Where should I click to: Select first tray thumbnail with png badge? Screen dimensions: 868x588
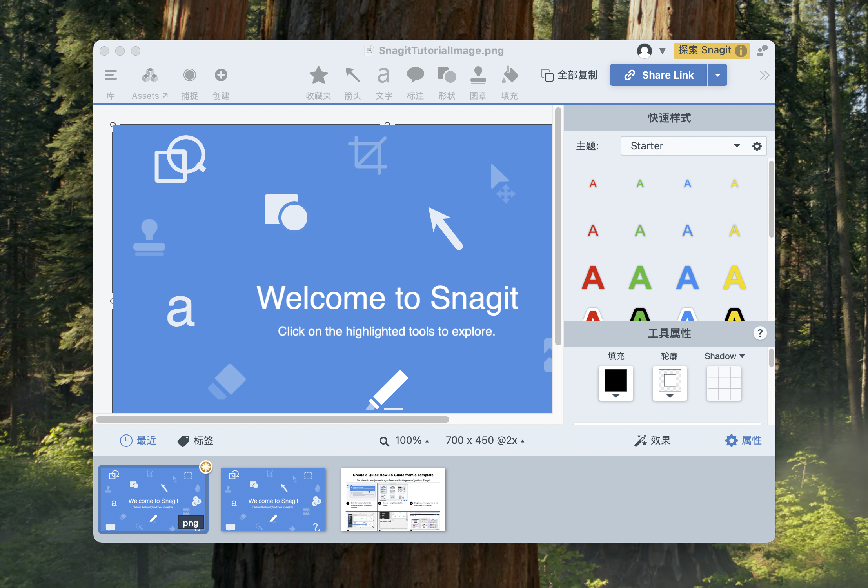(x=153, y=499)
